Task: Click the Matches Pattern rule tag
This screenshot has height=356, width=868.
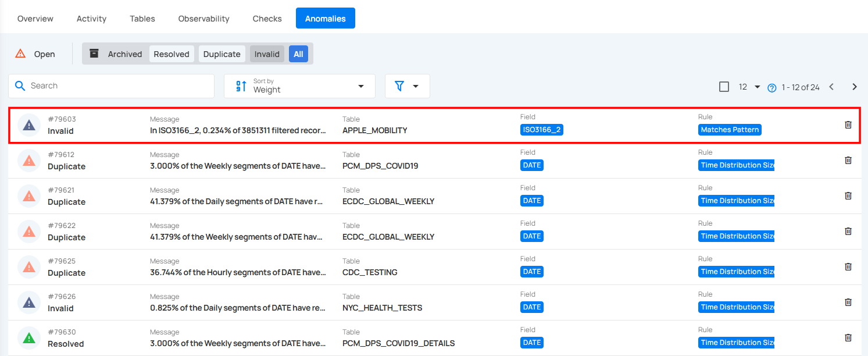Action: (730, 130)
